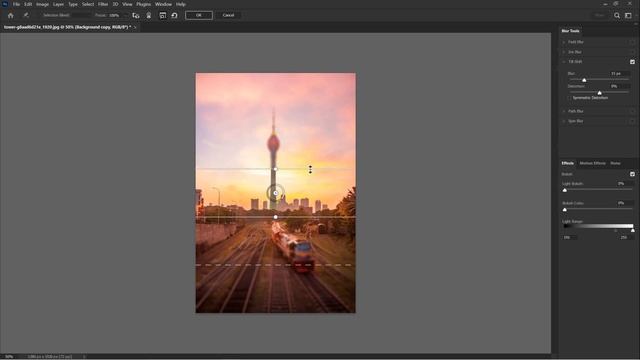The height and width of the screenshot is (360, 640).
Task: Expand the Field Blur section
Action: [564, 42]
